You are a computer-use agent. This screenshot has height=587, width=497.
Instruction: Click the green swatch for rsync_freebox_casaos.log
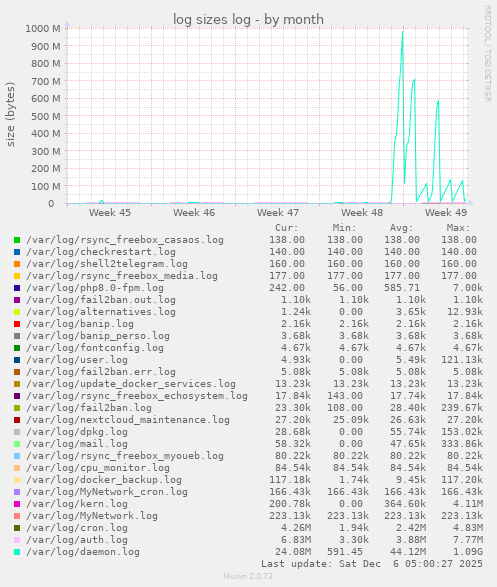[x=17, y=240]
